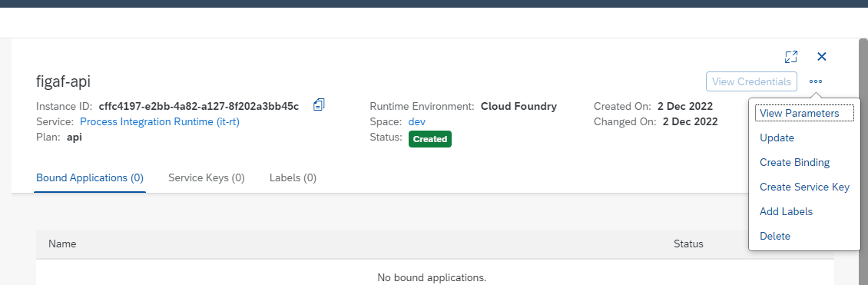Image resolution: width=868 pixels, height=285 pixels.
Task: Open the Process Integration Runtime service link
Action: pyautogui.click(x=160, y=121)
